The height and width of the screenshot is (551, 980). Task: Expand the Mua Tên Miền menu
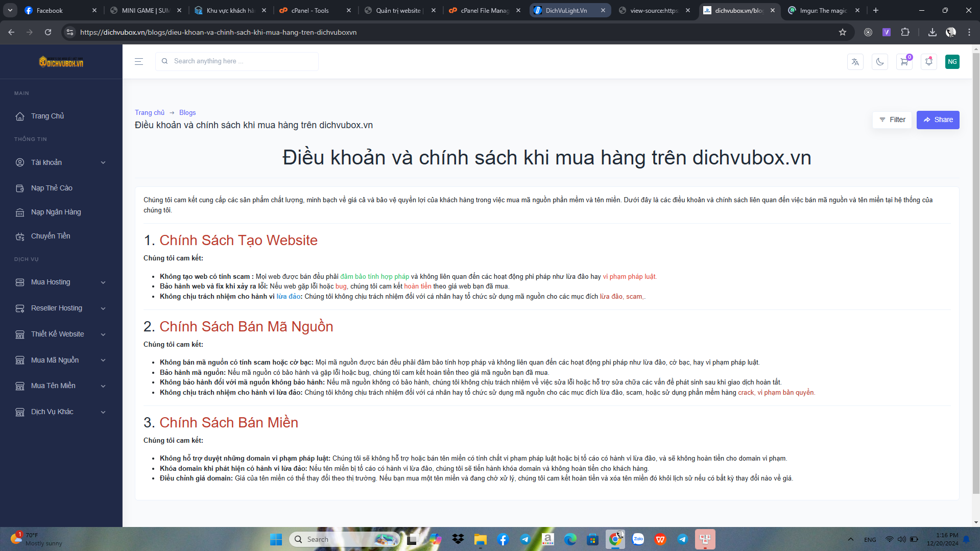(61, 386)
